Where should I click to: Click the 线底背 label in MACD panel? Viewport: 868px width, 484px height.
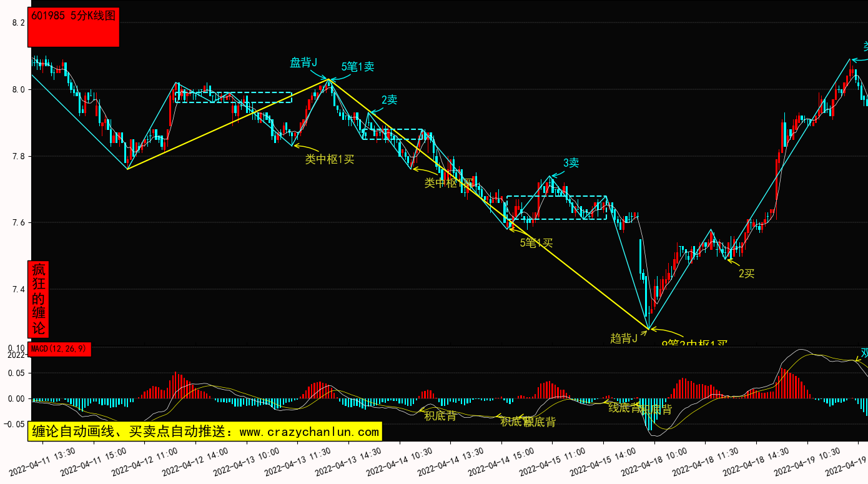[624, 408]
